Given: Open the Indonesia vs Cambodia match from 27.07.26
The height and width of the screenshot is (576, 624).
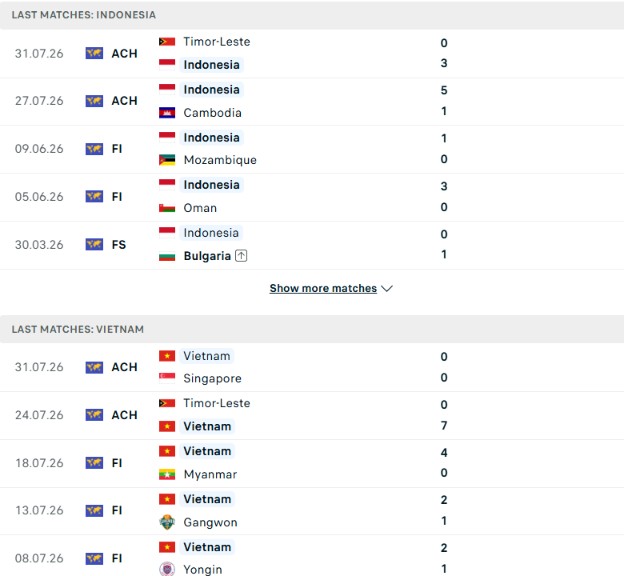Looking at the screenshot, I should tap(312, 102).
